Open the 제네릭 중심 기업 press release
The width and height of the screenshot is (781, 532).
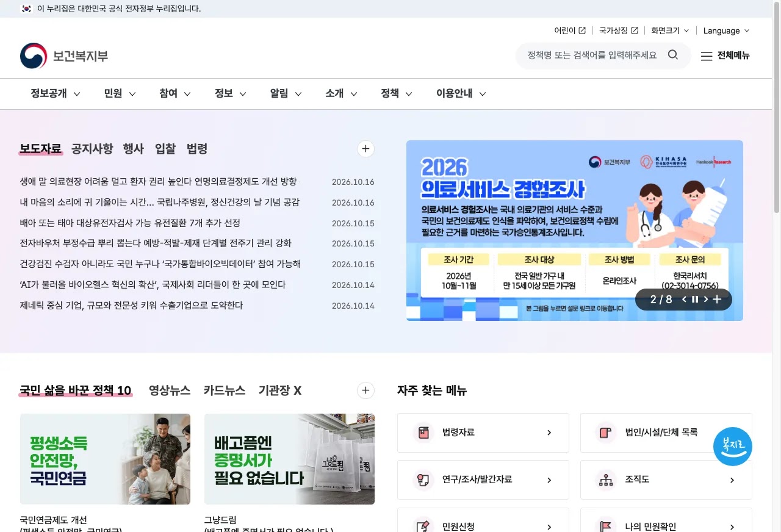point(131,305)
